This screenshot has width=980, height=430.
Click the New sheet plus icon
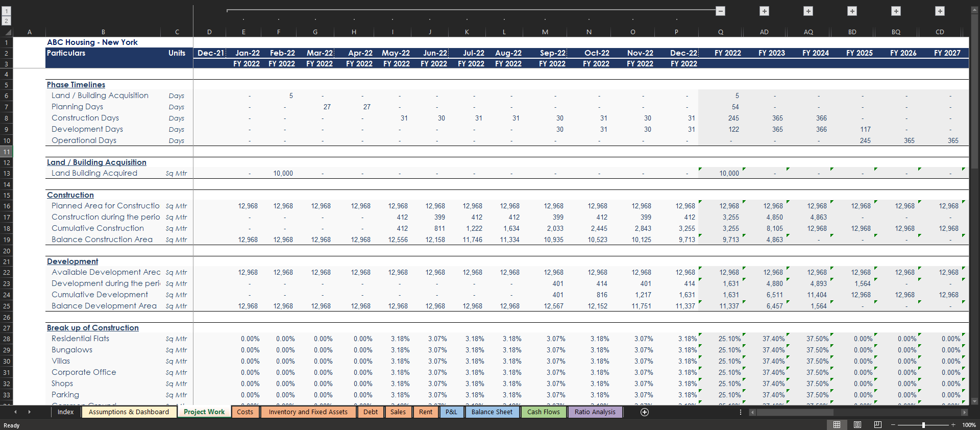tap(645, 412)
